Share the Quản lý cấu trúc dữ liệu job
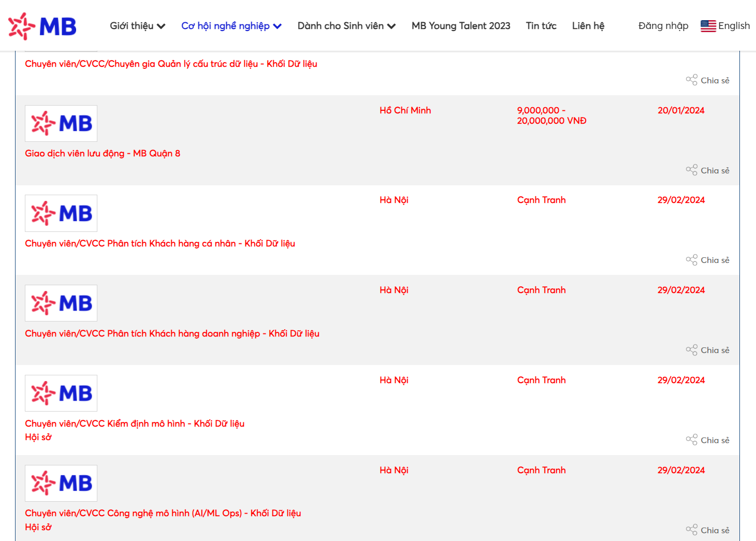756x541 pixels. click(707, 80)
